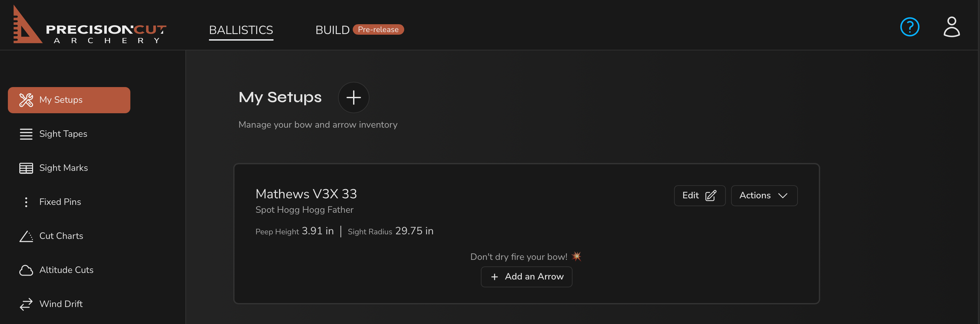
Task: Click the Wind Drift arrows icon
Action: 26,304
